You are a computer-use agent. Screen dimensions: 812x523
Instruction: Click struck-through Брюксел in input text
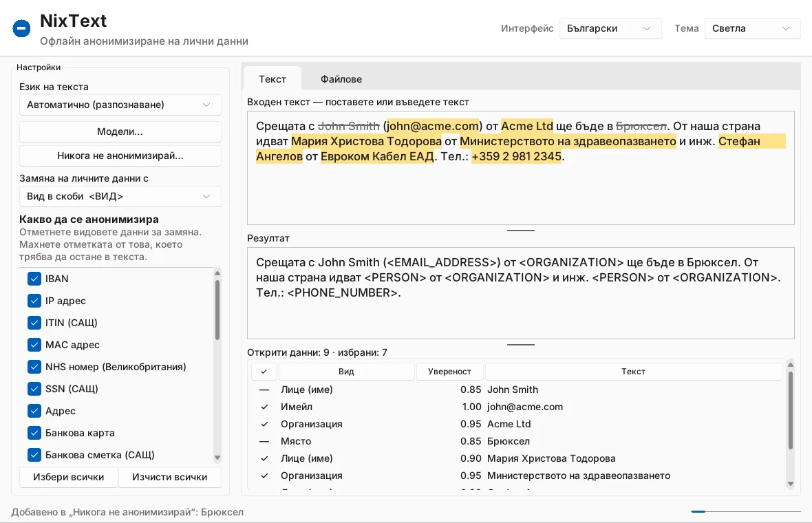click(641, 126)
